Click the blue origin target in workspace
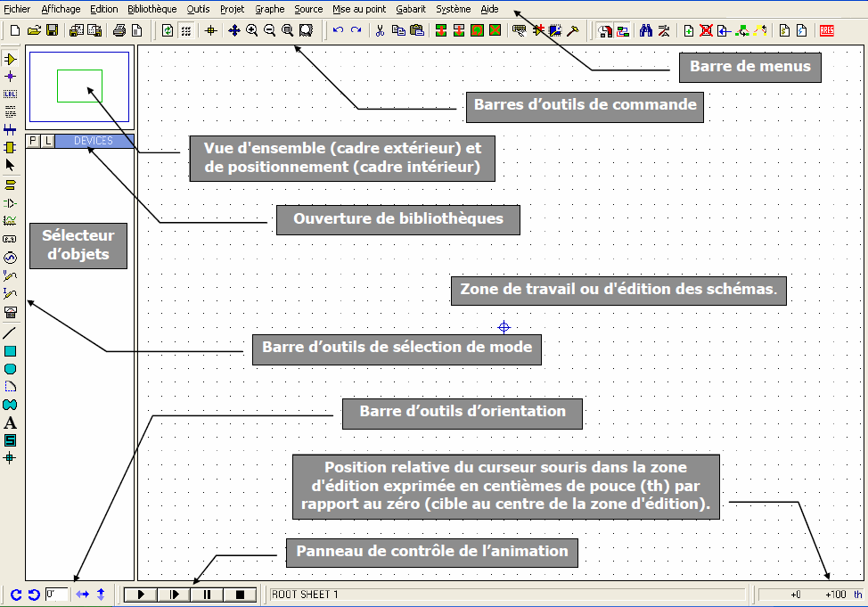868x607 pixels. [x=504, y=327]
